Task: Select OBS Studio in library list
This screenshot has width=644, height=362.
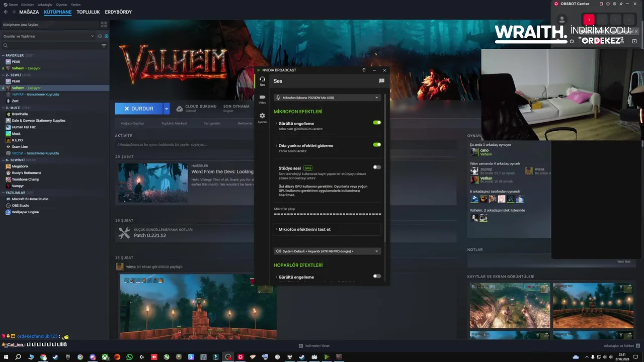Action: [21, 206]
